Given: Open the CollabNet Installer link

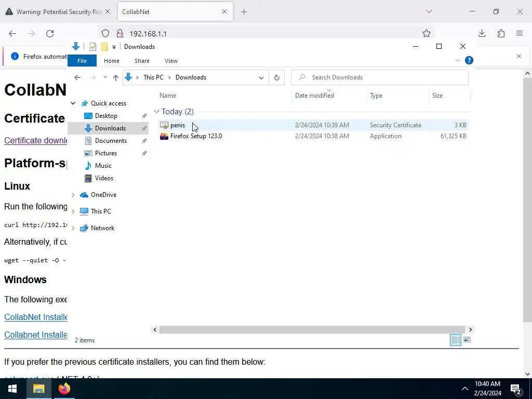Looking at the screenshot, I should point(36,317).
